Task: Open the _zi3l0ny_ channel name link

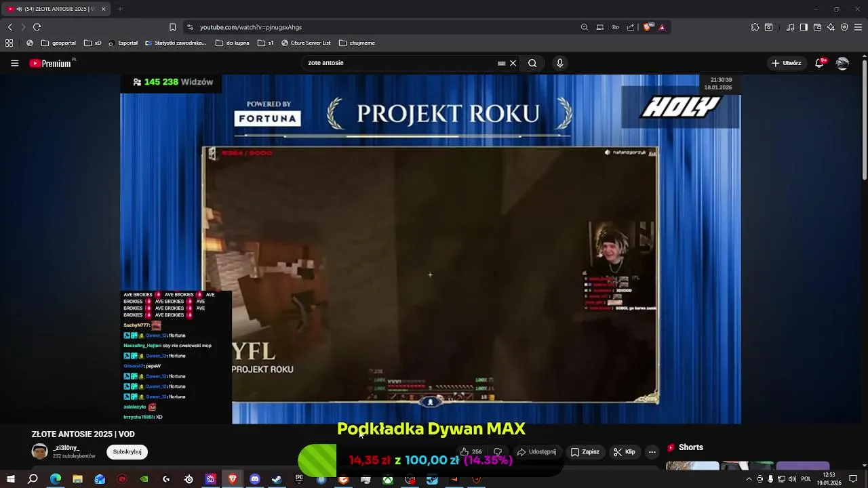Action: (x=66, y=448)
